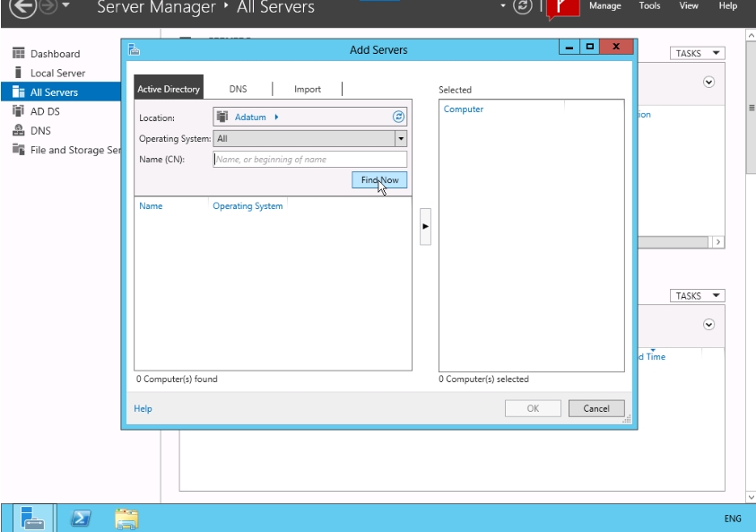Screen dimensions: 756x532
Task: Click the DNS icon in sidebar
Action: (18, 130)
